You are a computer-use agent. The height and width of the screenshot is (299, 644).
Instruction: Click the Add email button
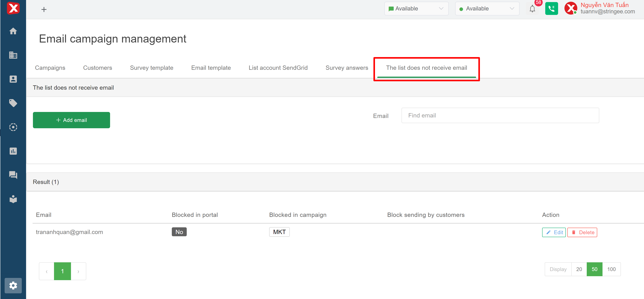[x=71, y=120]
